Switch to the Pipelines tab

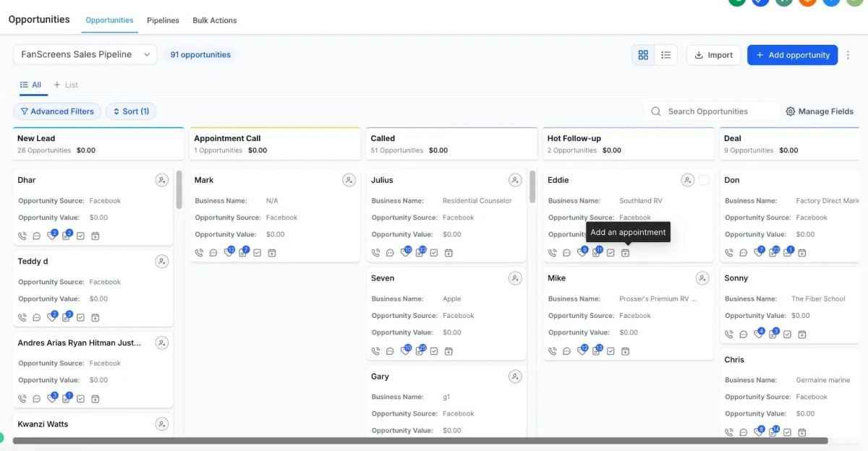pos(163,20)
